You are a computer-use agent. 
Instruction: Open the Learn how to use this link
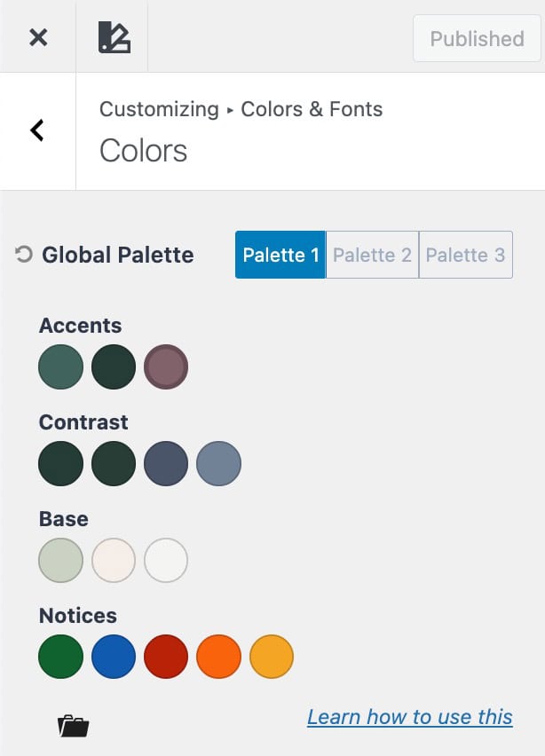pos(409,716)
